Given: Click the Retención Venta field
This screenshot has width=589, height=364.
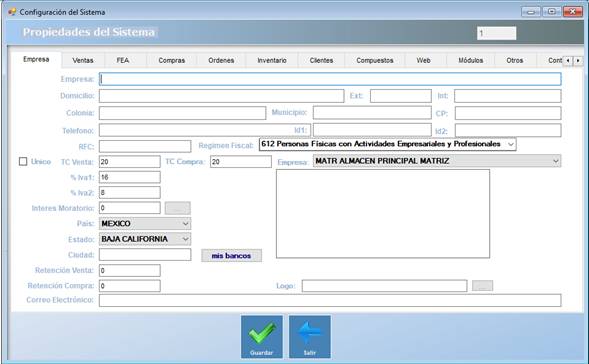Looking at the screenshot, I should (130, 270).
